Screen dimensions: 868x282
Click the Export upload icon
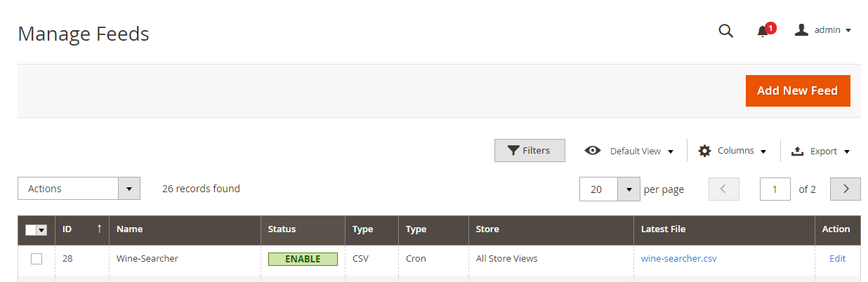(x=797, y=151)
